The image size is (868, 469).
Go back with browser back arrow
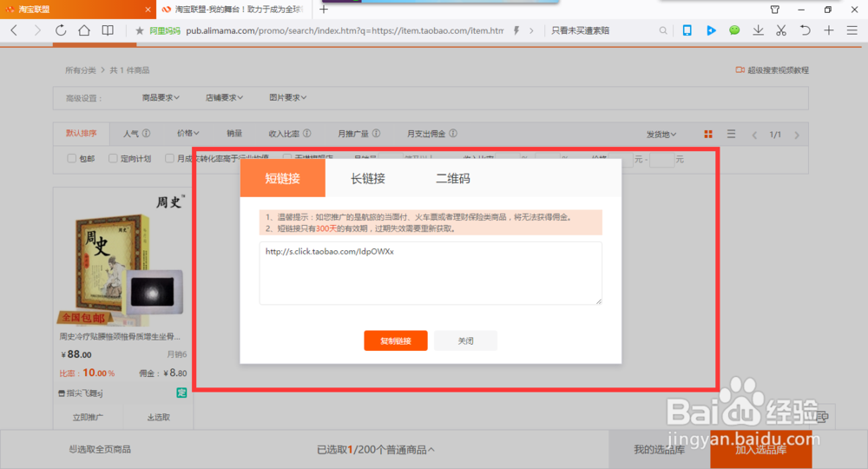(15, 30)
